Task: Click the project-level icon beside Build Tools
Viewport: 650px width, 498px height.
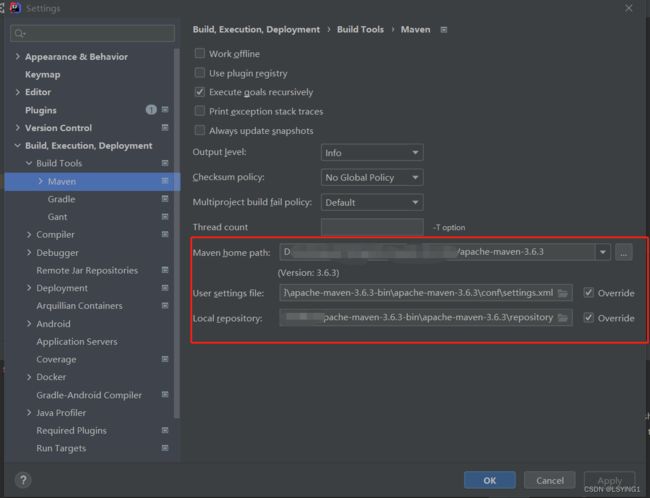Action: pos(165,163)
